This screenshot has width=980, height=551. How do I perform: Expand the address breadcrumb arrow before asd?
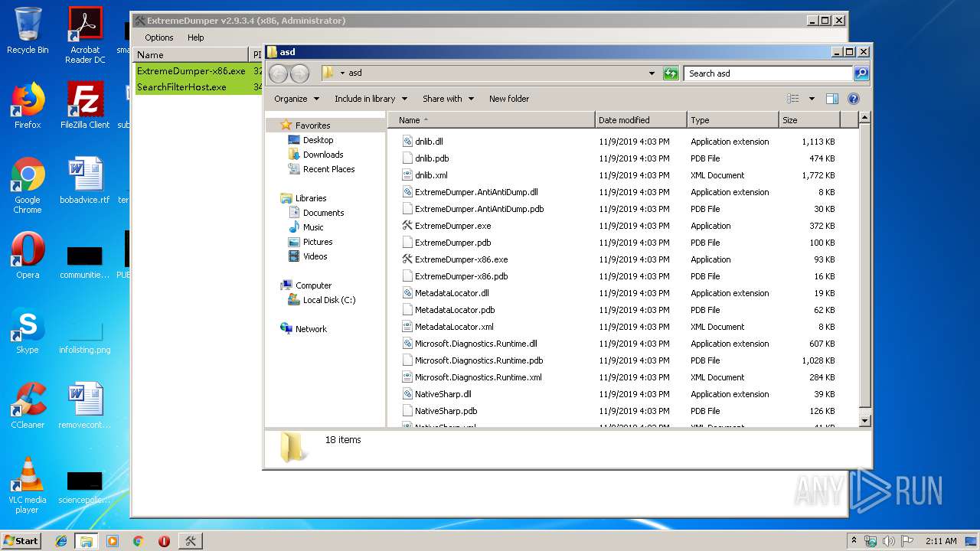coord(342,73)
